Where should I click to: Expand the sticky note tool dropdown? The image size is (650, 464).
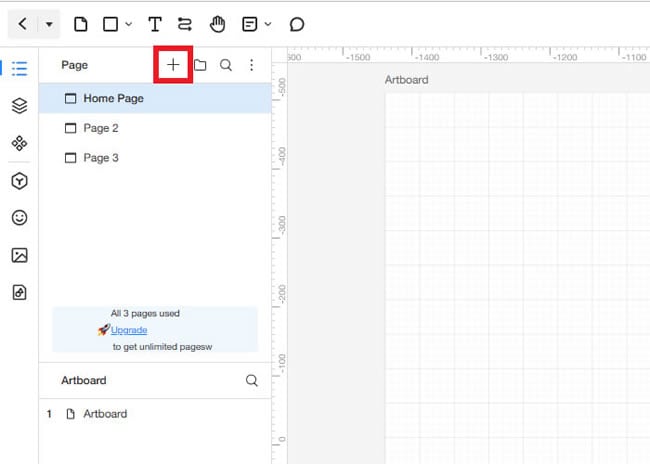(268, 24)
